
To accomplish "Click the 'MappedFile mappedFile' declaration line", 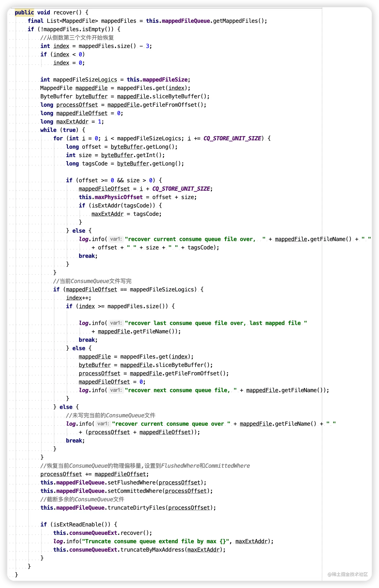I will (x=115, y=88).
